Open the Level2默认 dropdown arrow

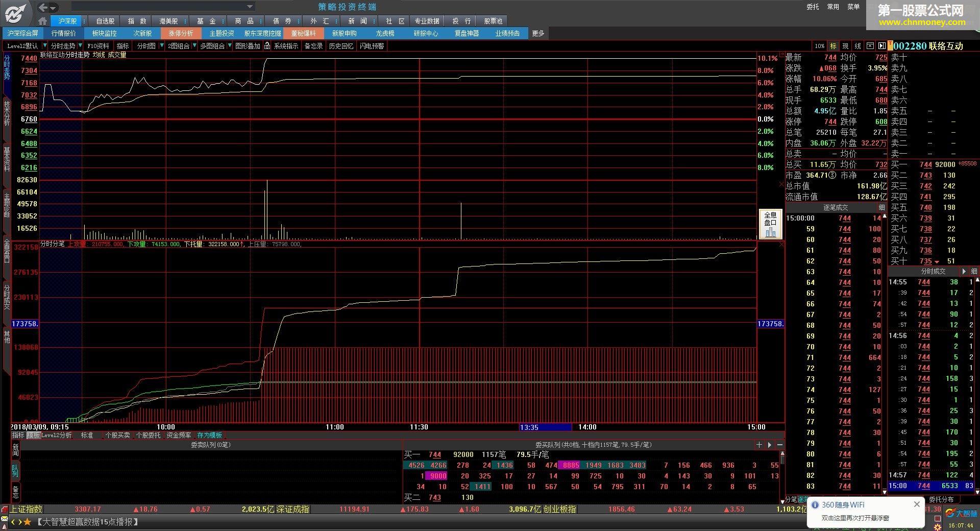pyautogui.click(x=44, y=45)
